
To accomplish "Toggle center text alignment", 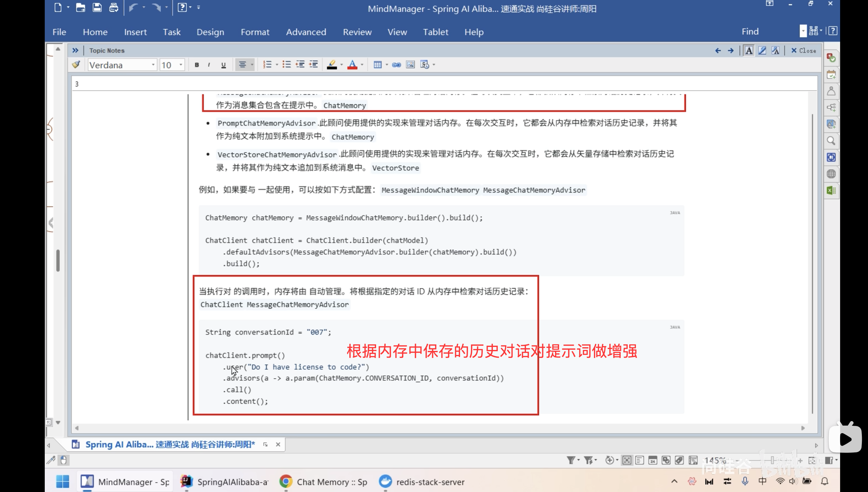I will [x=242, y=64].
